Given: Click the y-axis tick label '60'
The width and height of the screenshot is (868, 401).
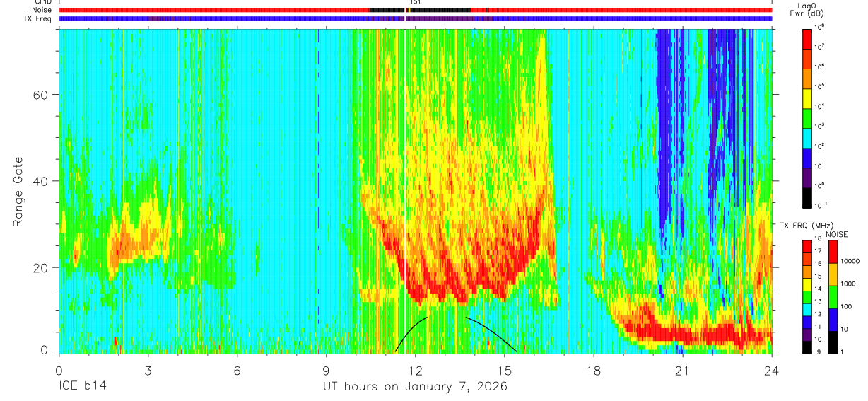Looking at the screenshot, I should tap(42, 95).
